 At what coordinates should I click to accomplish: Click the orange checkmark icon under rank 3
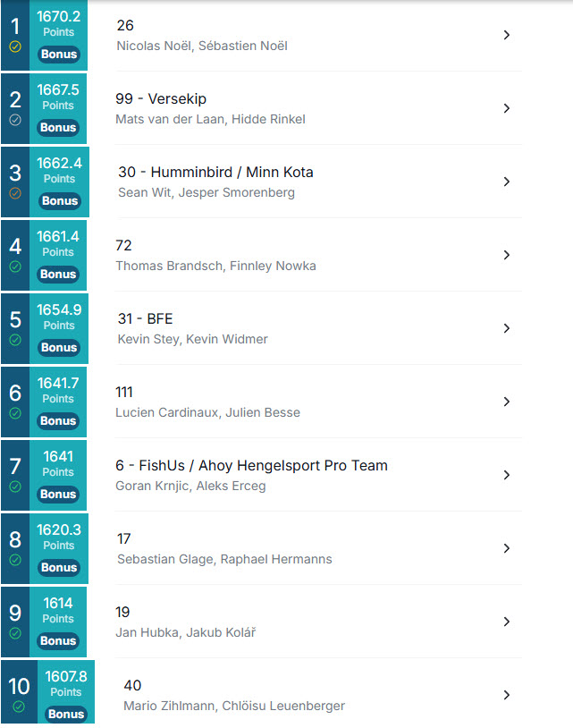tap(15, 193)
